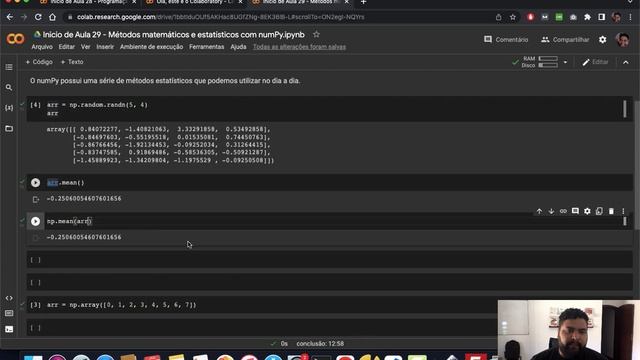Screen dimensions: 640x360
Task: Click the second empty code cell
Action: [330, 282]
